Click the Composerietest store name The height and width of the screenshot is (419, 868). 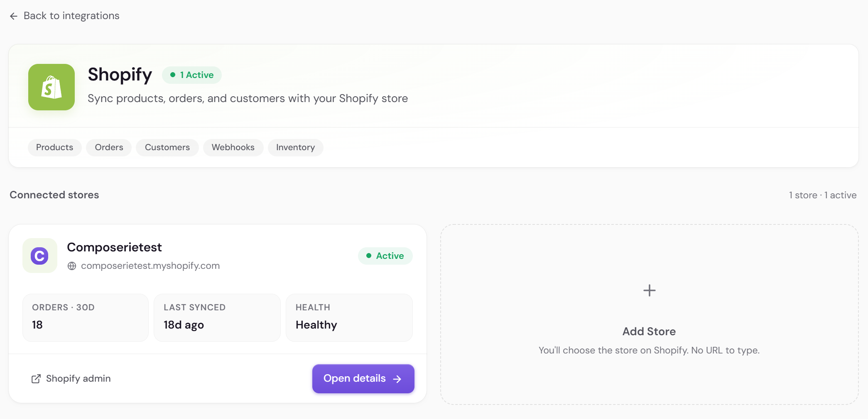point(114,247)
